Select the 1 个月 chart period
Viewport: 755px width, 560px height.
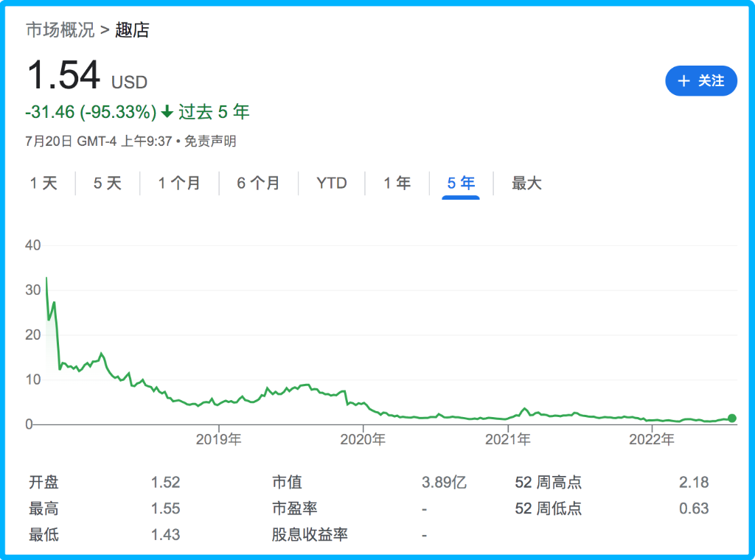(x=179, y=183)
